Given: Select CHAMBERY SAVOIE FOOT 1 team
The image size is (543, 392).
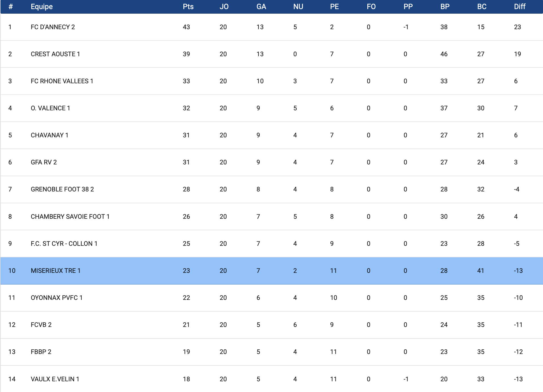Looking at the screenshot, I should coord(70,217).
